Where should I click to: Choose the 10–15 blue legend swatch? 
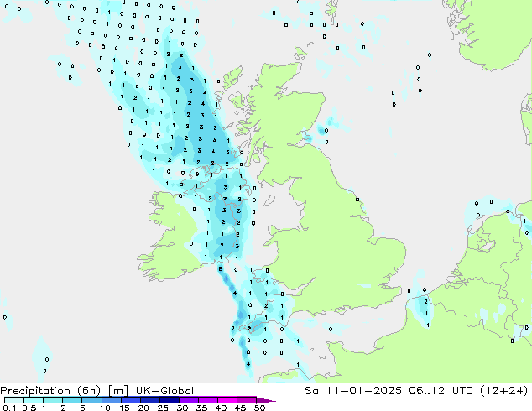(x=112, y=400)
